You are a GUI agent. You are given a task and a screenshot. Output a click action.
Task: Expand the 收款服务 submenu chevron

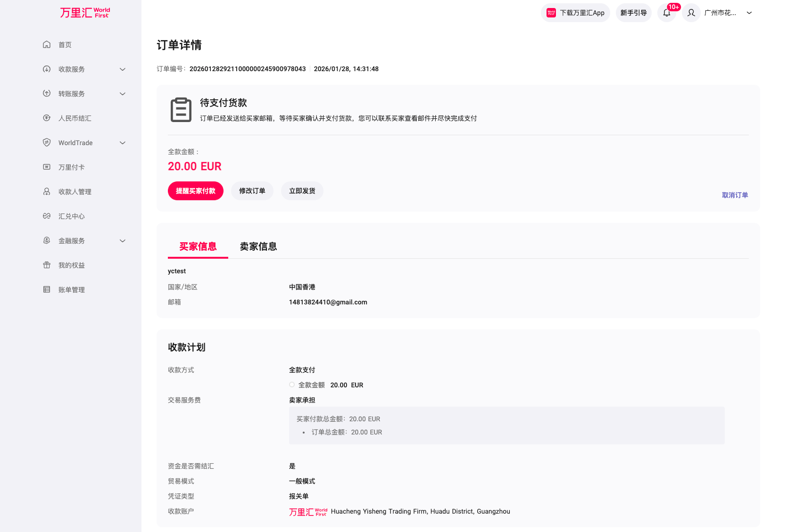click(x=123, y=69)
